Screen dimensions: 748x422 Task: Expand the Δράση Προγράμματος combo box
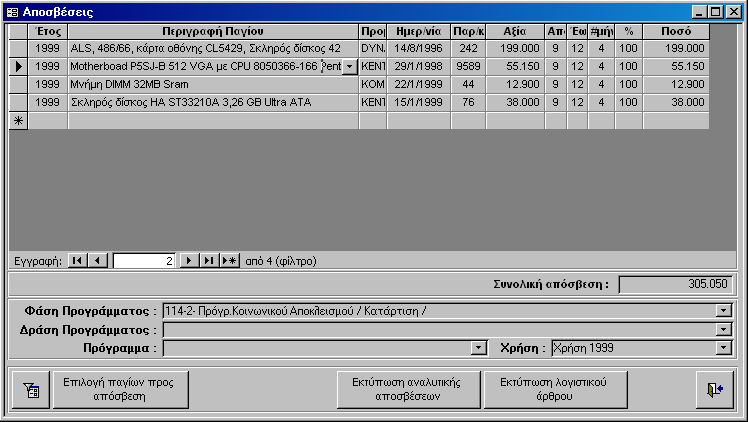(723, 329)
